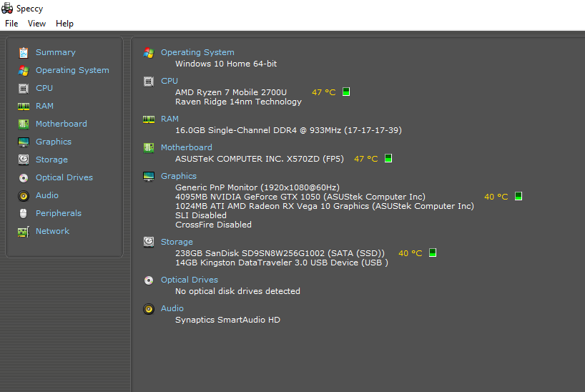Click the Storage heading in summary panel

pyautogui.click(x=177, y=242)
